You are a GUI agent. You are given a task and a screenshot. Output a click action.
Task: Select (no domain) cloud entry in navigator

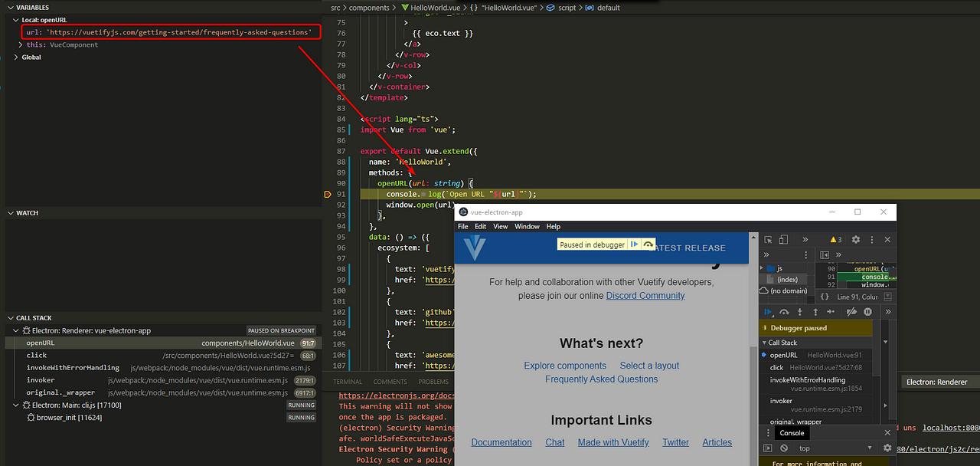point(783,291)
